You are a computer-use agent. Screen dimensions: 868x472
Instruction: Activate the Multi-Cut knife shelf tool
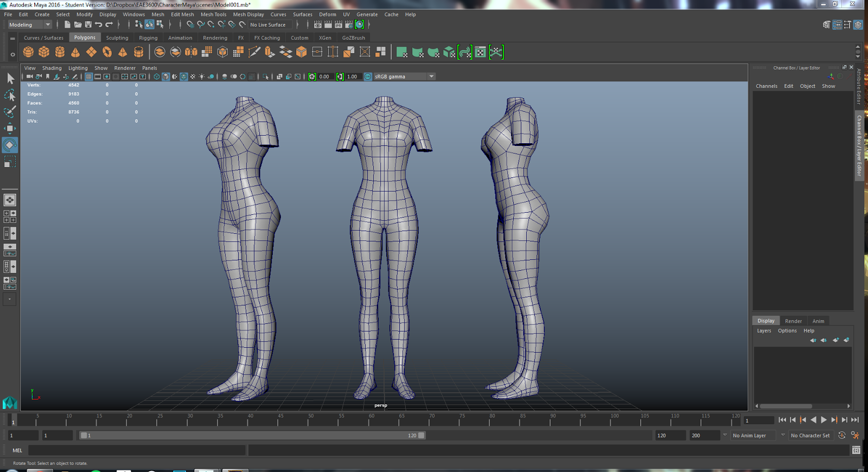point(254,52)
